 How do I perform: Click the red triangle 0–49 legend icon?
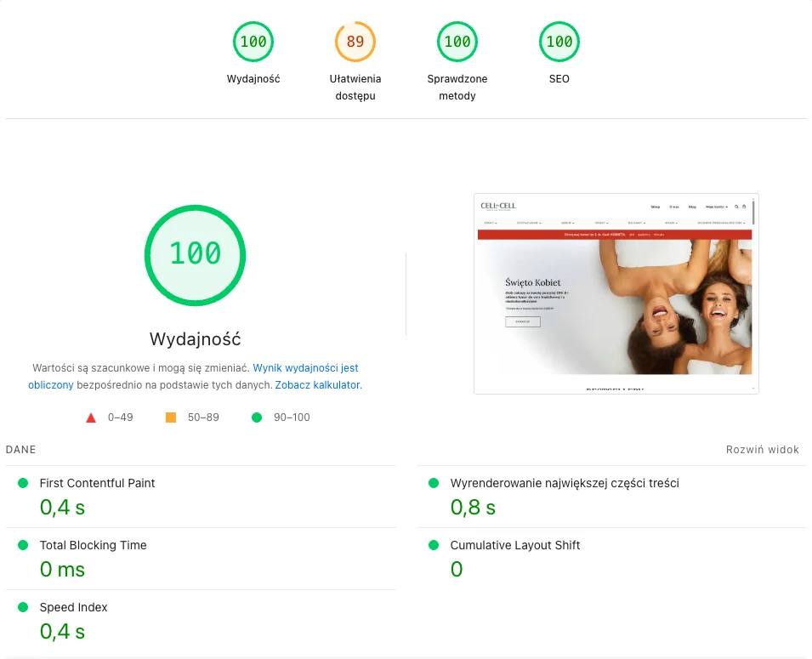(x=91, y=418)
